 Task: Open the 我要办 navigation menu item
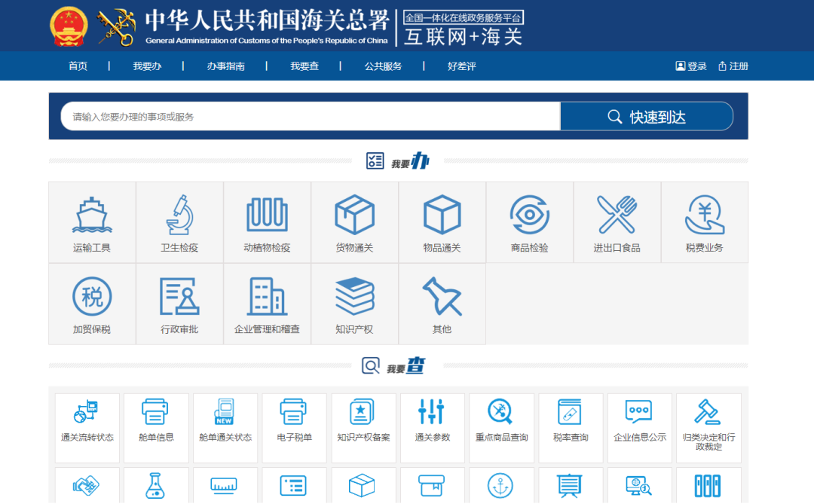(147, 66)
